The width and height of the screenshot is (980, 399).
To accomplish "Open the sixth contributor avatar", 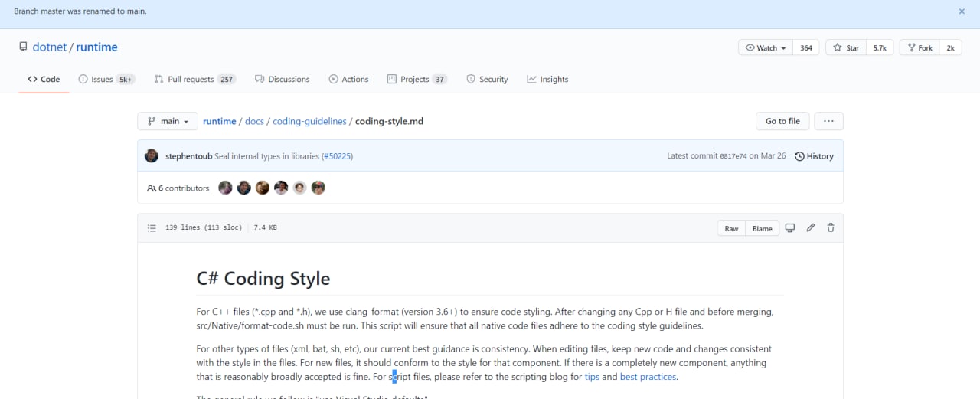I will [318, 188].
